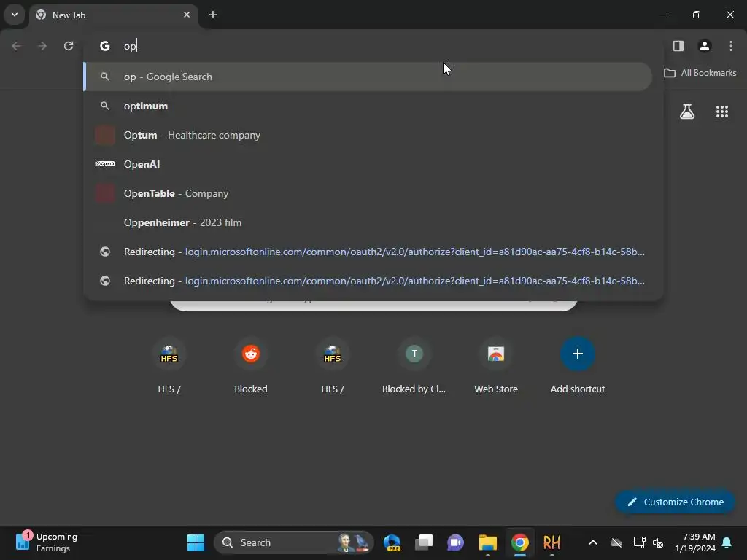Click the taskbar Search box
This screenshot has width=747, height=560.
293,542
